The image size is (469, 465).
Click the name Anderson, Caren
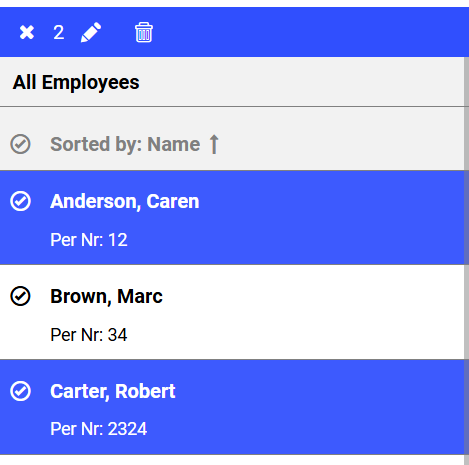(x=125, y=201)
